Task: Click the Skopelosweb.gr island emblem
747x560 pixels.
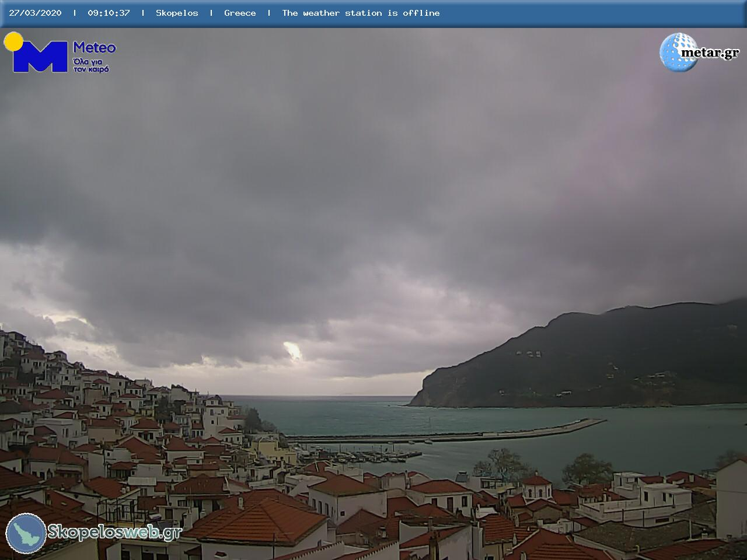Action: (26, 533)
